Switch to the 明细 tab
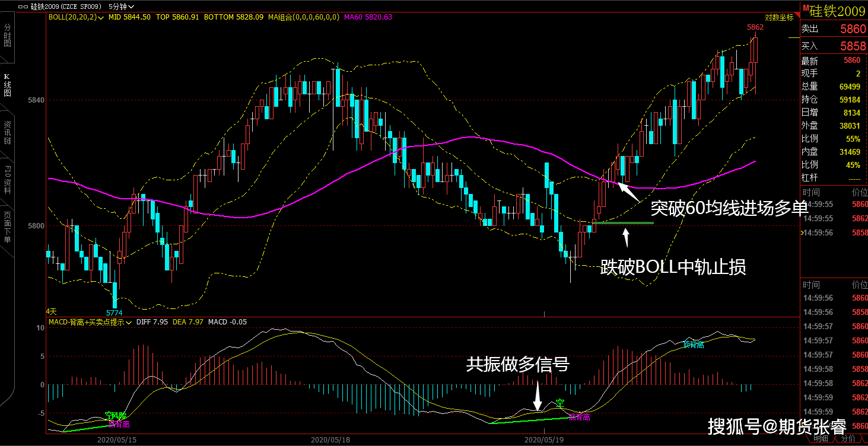Image resolution: width=868 pixels, height=446 pixels. click(821, 438)
